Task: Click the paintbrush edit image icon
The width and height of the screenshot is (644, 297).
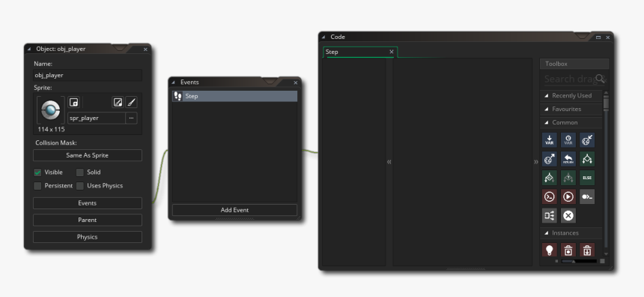Action: click(x=131, y=102)
